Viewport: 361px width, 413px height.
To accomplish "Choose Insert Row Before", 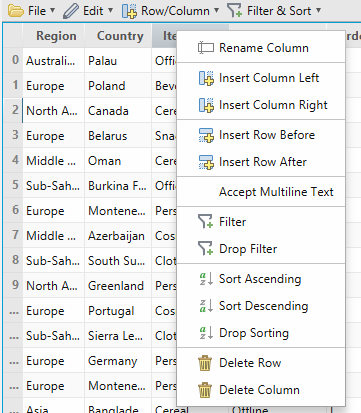I will (261, 135).
